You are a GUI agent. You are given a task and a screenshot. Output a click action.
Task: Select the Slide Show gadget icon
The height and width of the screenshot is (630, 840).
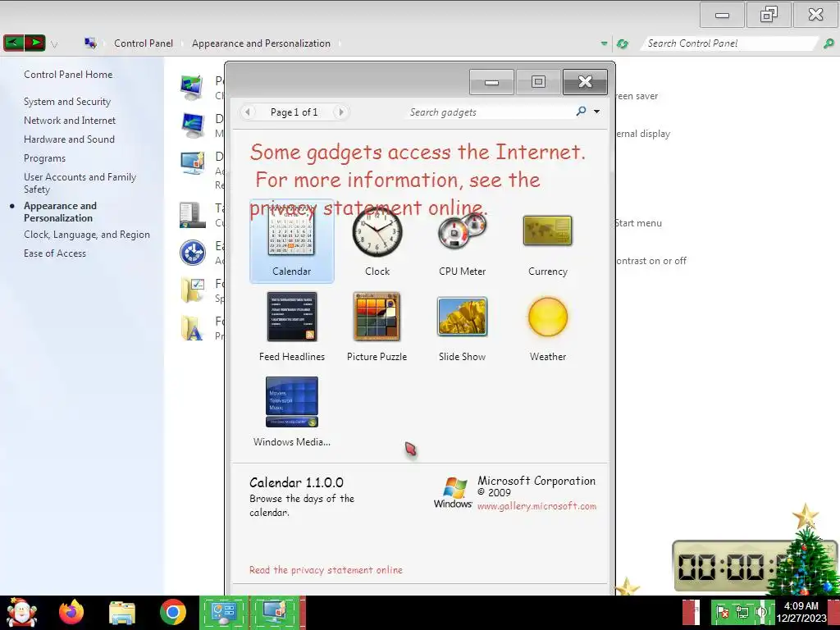point(462,316)
